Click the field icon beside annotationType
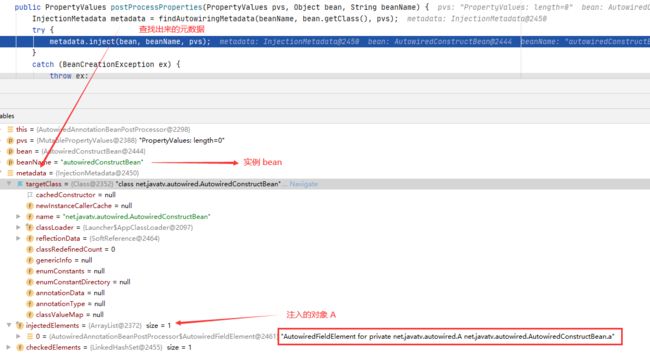Image resolution: width=650 pixels, height=360 pixels. 29,304
